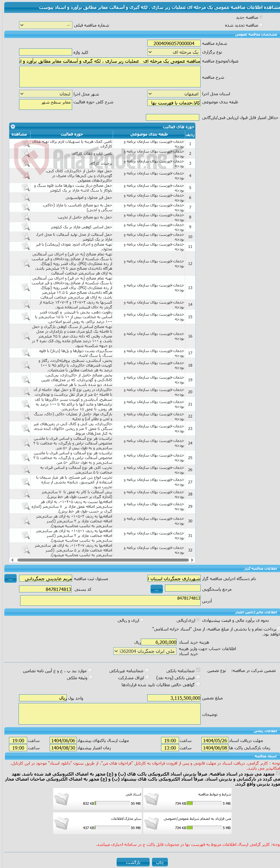The width and height of the screenshot is (280, 868).
Task: Open the view icon for activity row 24
Action: pyautogui.click(x=25, y=443)
